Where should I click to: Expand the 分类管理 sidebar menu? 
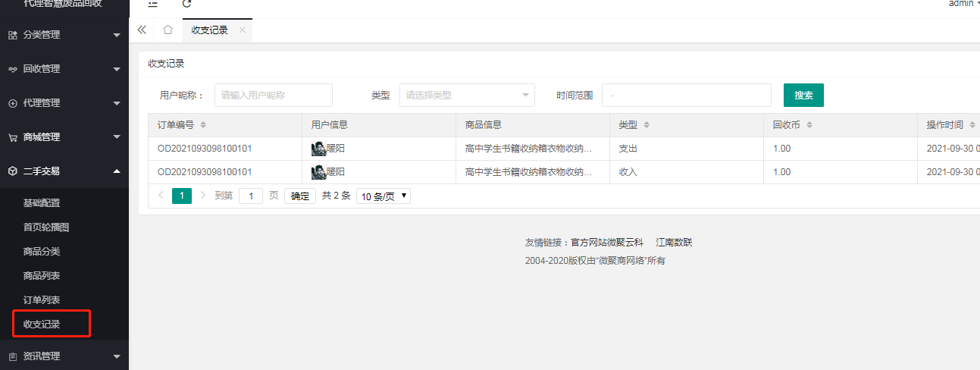pos(64,35)
